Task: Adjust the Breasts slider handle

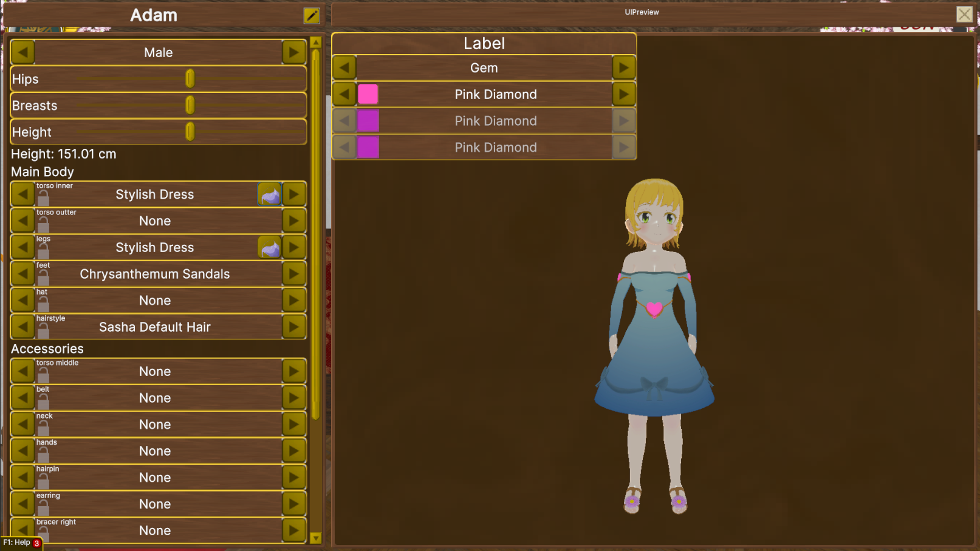Action: click(x=190, y=105)
